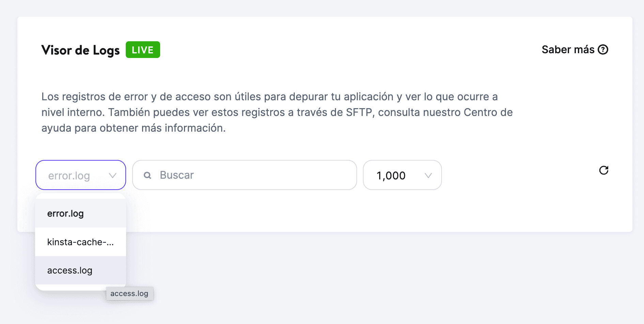Select error.log from the dropdown list

[x=65, y=213]
